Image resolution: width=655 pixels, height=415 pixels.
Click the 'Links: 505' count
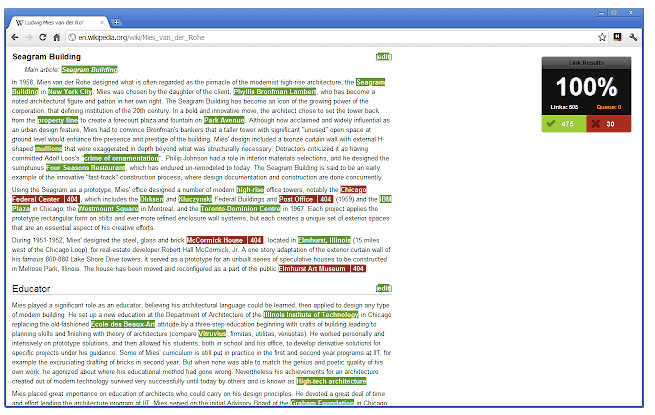[x=564, y=107]
